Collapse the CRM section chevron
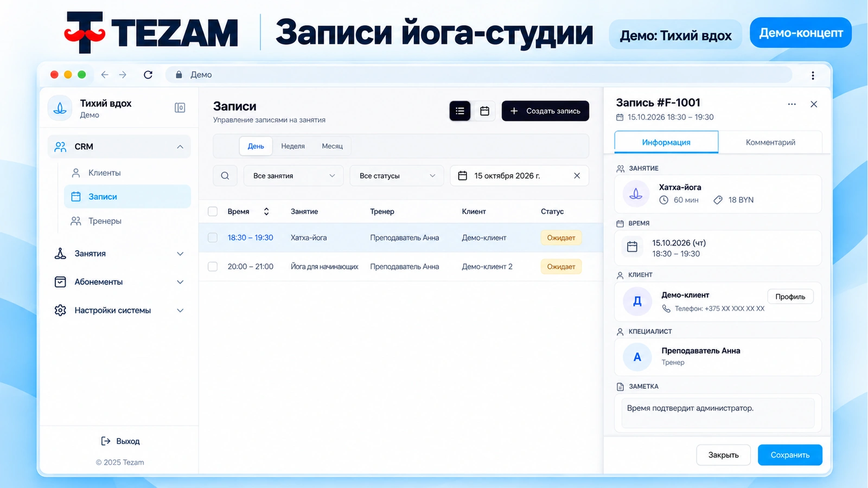Viewport: 868px width, 488px height. (x=180, y=147)
